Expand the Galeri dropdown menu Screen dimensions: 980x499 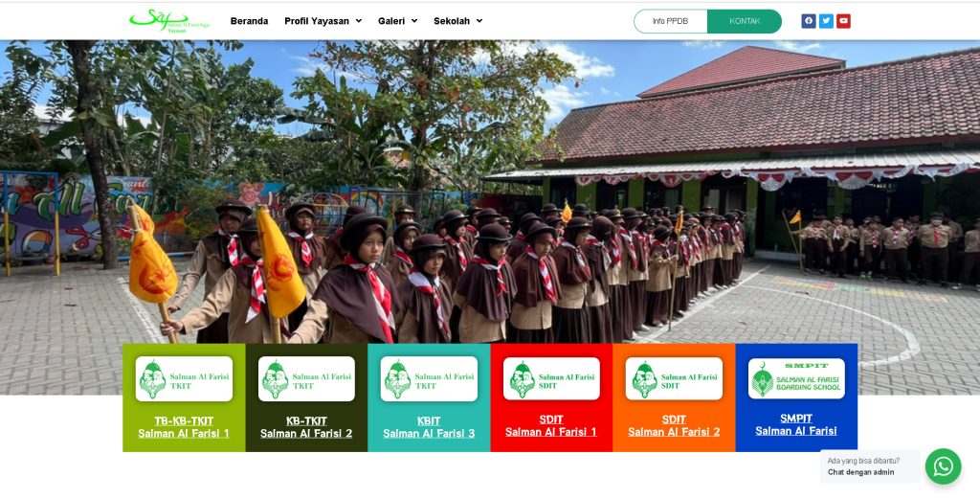click(397, 21)
